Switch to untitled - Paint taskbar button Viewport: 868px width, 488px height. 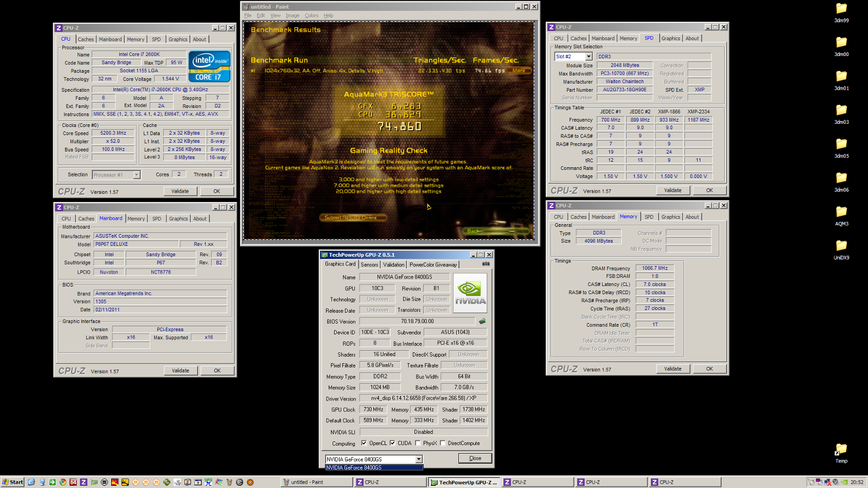317,482
